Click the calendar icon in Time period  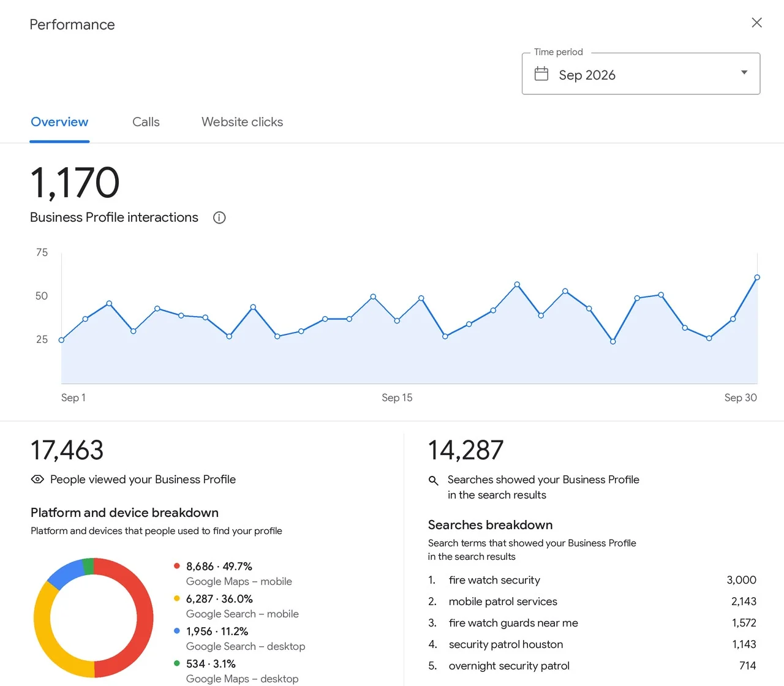541,74
